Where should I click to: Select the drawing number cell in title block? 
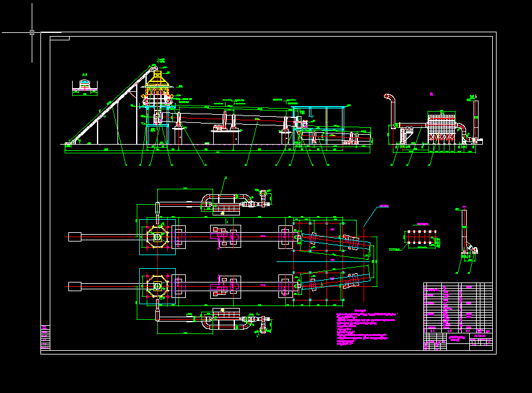point(481,336)
